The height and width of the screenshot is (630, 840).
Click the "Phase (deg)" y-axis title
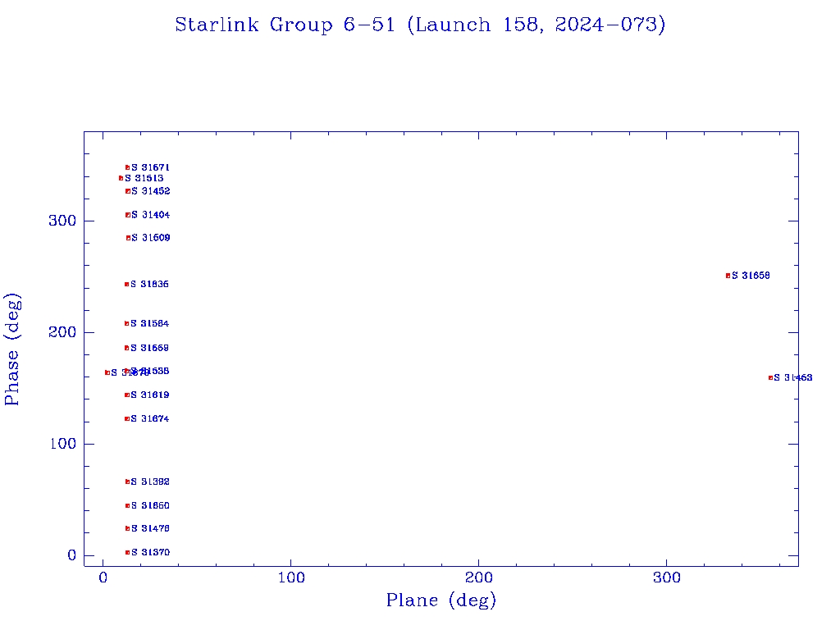12,349
